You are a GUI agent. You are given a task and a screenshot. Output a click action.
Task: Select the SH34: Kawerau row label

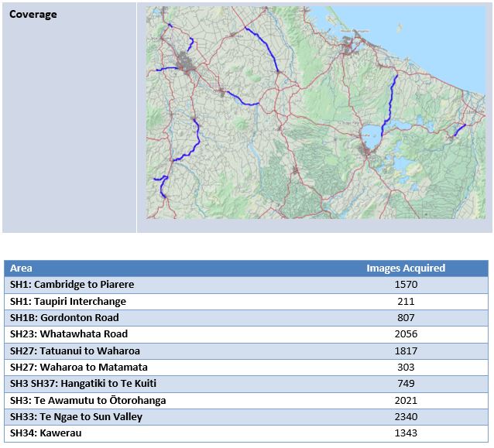[x=46, y=433]
